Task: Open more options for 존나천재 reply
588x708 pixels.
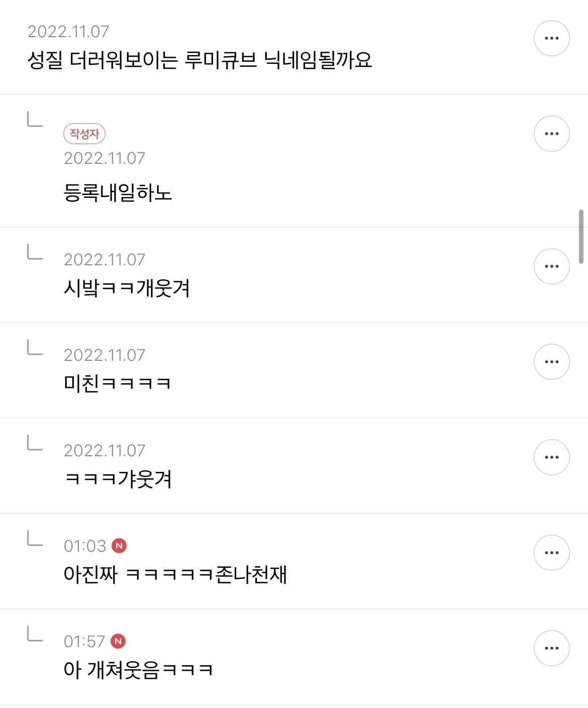Action: (x=551, y=553)
